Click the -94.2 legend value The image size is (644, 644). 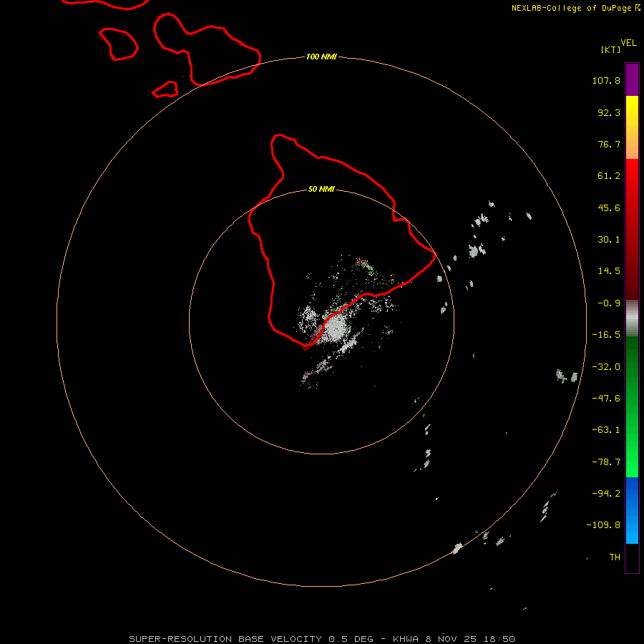click(x=606, y=494)
